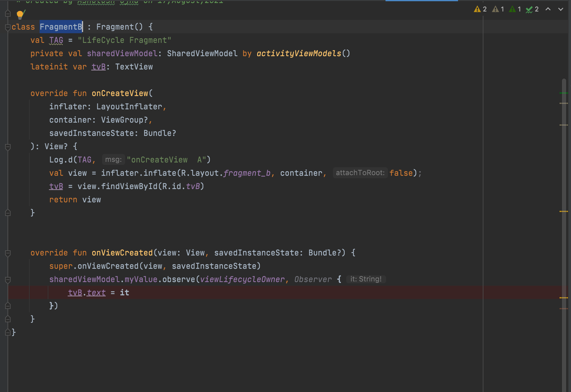Click the it: String! inlay hint

pos(366,279)
